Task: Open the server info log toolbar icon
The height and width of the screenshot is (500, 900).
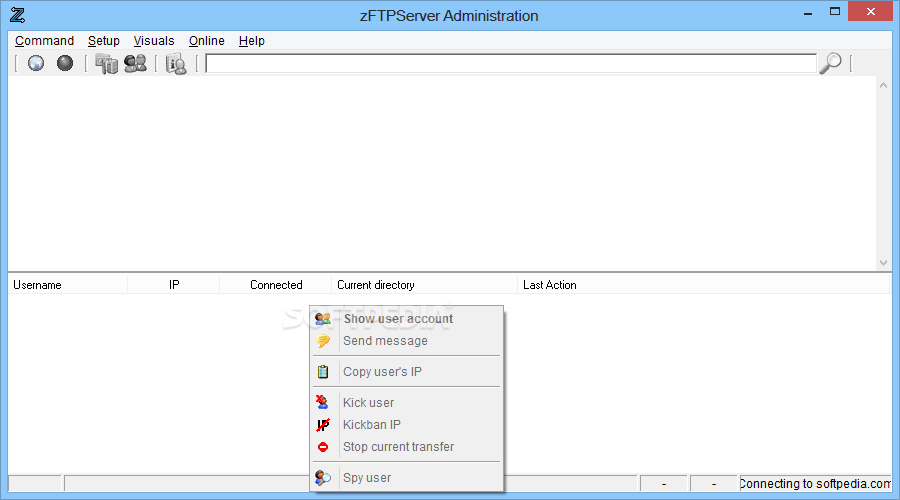Action: [176, 64]
